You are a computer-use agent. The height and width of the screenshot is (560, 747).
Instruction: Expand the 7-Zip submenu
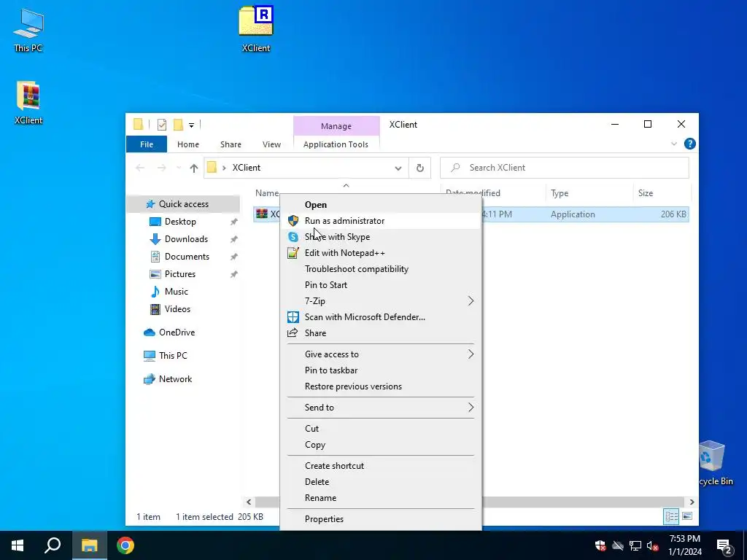pos(381,301)
